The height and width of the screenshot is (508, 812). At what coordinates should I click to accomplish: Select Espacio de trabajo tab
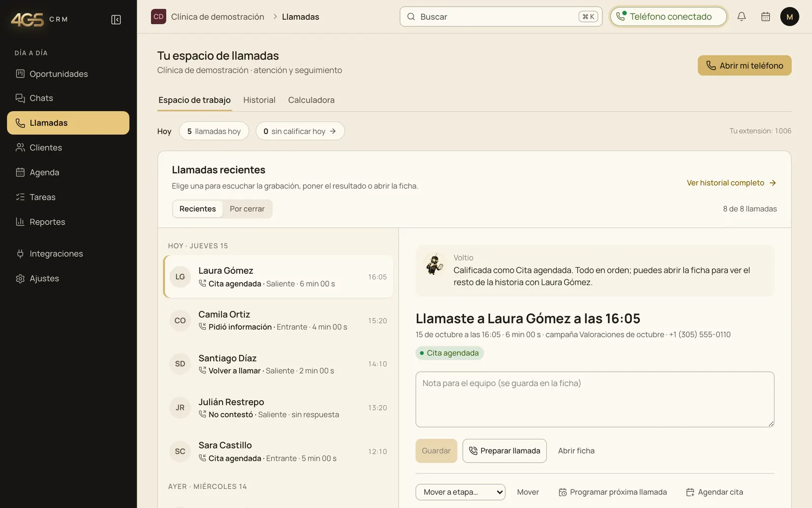pyautogui.click(x=194, y=100)
